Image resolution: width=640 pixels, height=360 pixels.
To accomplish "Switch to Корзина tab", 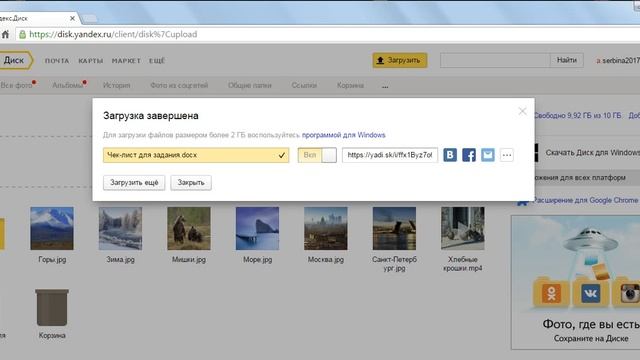I will click(x=350, y=85).
